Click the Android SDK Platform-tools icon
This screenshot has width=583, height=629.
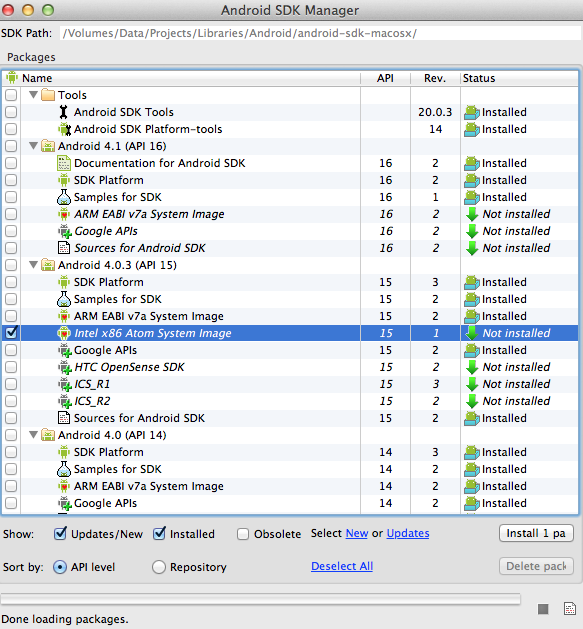64,129
